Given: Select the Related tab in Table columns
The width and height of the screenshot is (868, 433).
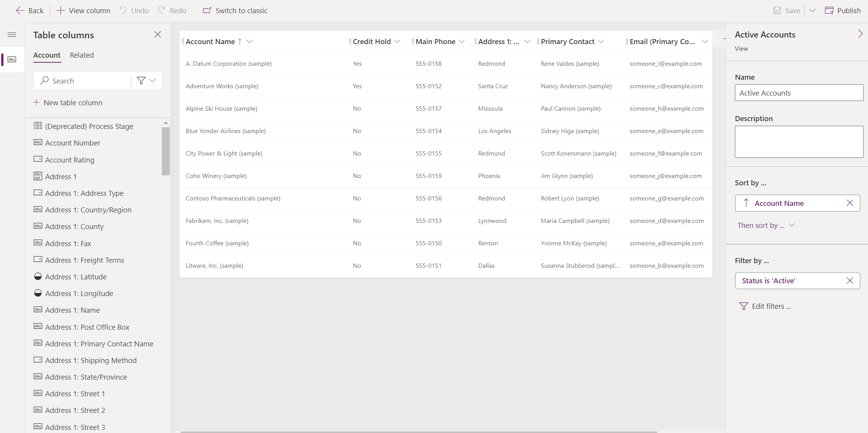Looking at the screenshot, I should (x=81, y=55).
